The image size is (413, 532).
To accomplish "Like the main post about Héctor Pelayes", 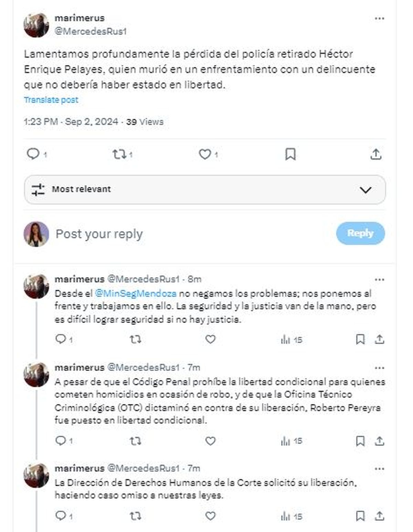I will (205, 154).
